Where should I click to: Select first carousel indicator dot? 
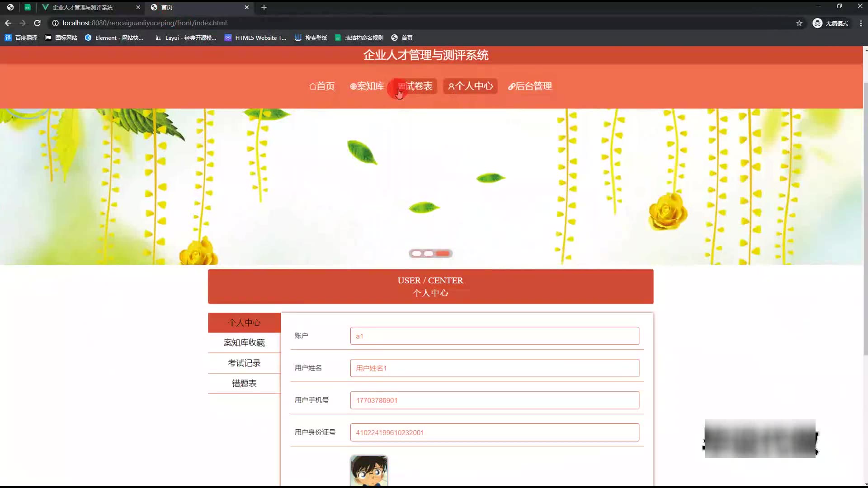click(x=416, y=253)
